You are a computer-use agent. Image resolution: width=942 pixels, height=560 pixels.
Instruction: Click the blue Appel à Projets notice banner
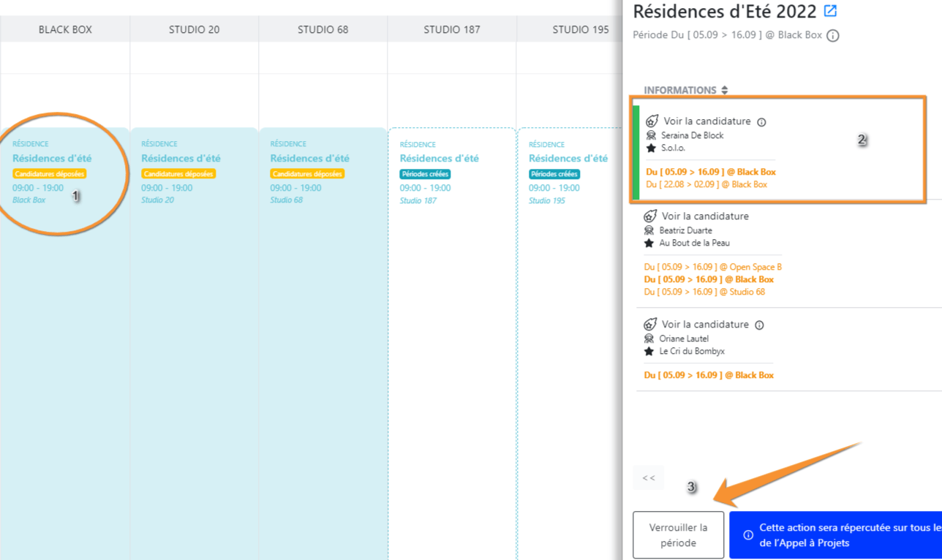click(835, 535)
